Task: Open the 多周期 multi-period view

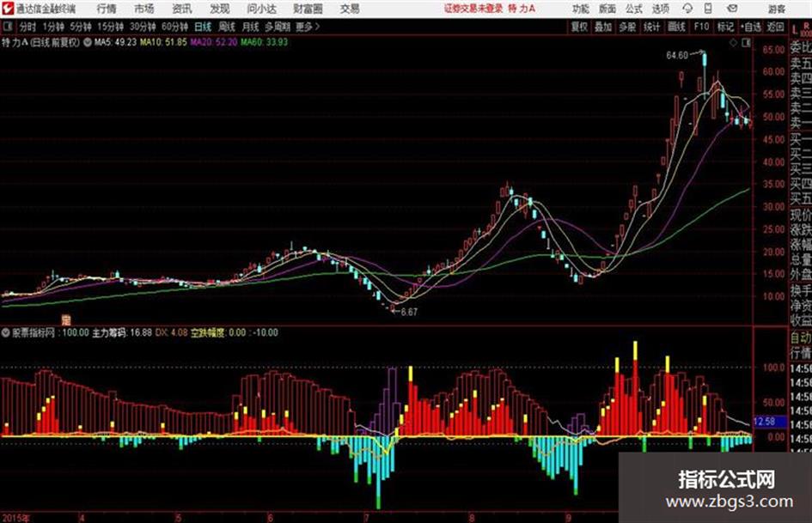Action: coord(278,27)
